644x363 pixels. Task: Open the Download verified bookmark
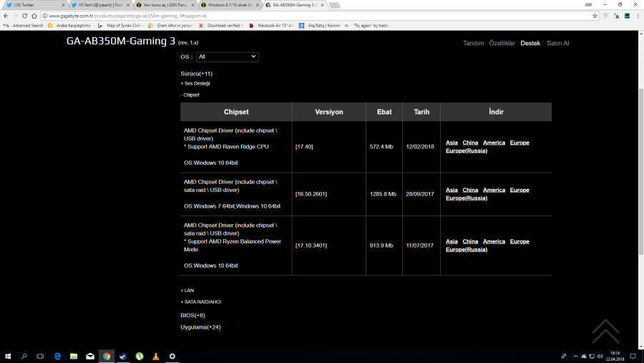(x=221, y=26)
